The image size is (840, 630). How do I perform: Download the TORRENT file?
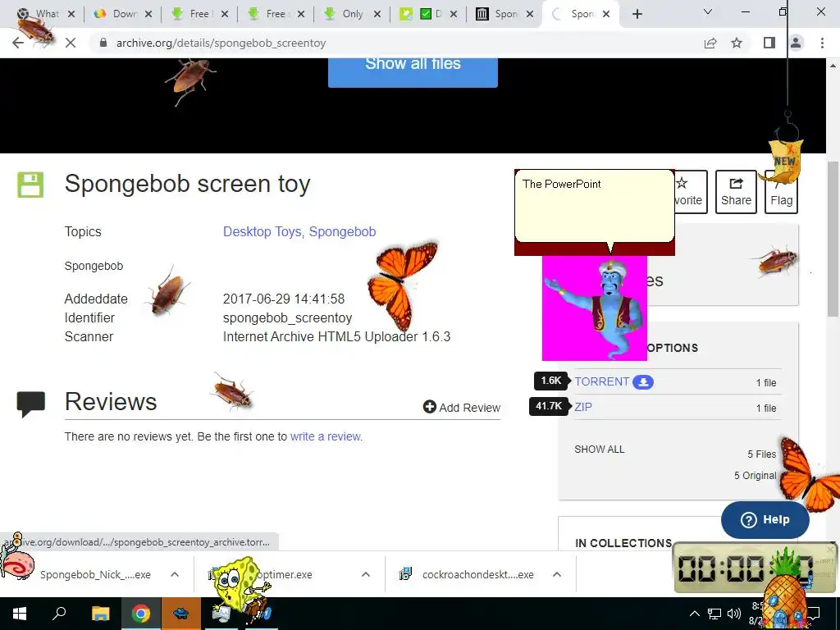pyautogui.click(x=601, y=381)
